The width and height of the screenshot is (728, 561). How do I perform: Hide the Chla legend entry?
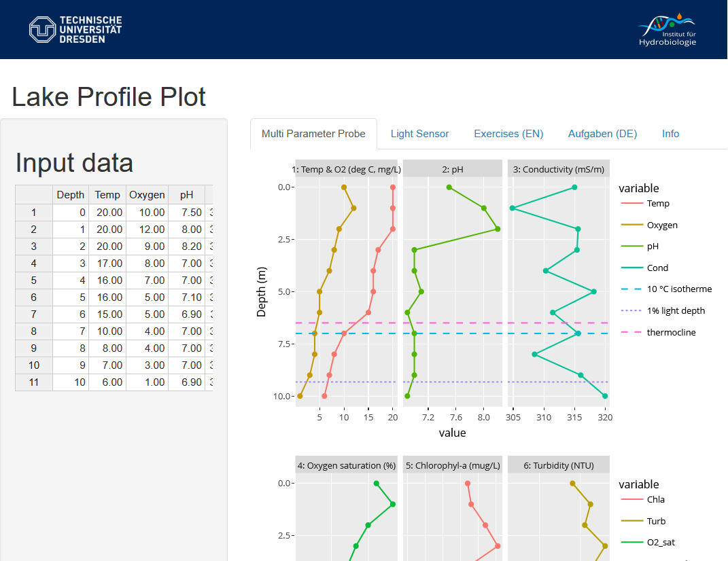coord(655,500)
